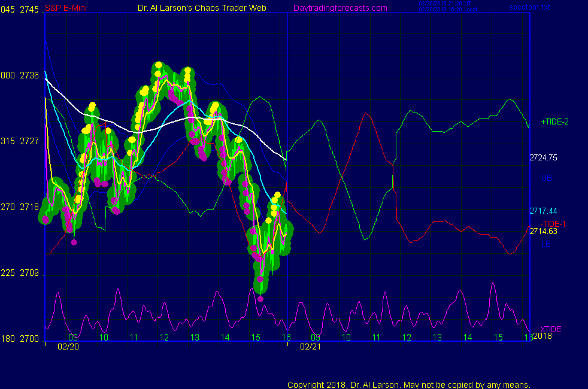
Task: Click the blue LB lower band label
Action: click(546, 244)
